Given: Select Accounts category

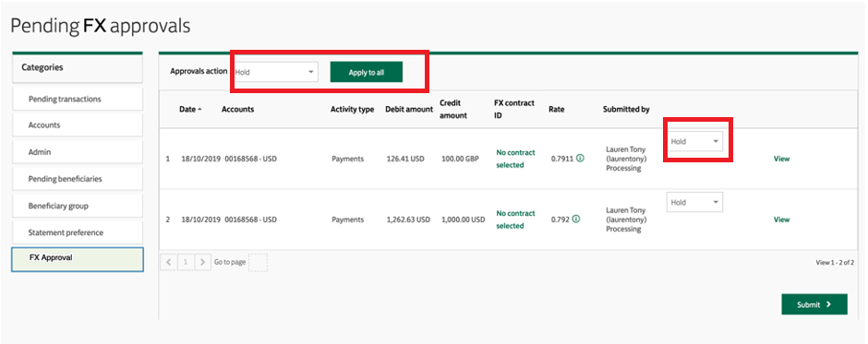Looking at the screenshot, I should (78, 125).
